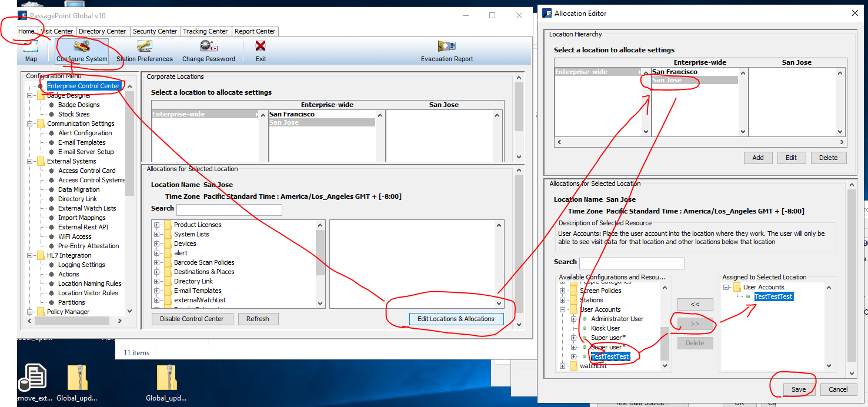Click the Add location button
The image size is (868, 407).
click(x=758, y=158)
